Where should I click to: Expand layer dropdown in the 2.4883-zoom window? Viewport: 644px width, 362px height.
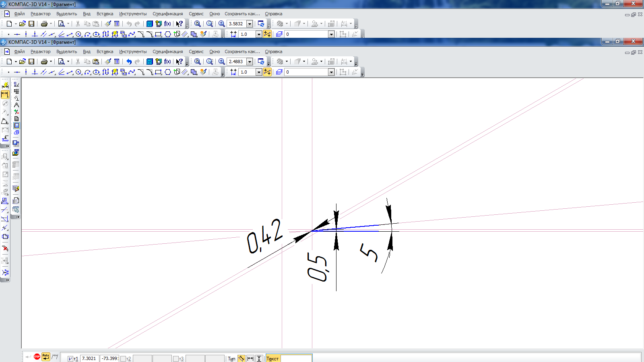331,72
